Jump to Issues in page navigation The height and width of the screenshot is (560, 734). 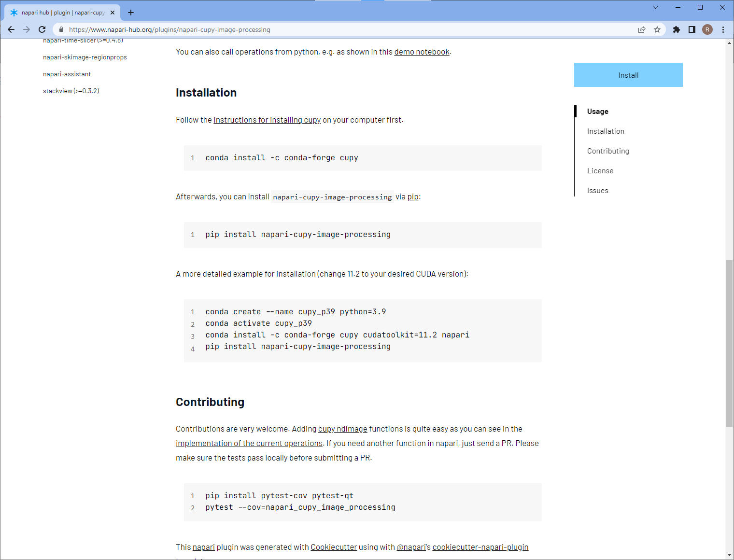(598, 191)
